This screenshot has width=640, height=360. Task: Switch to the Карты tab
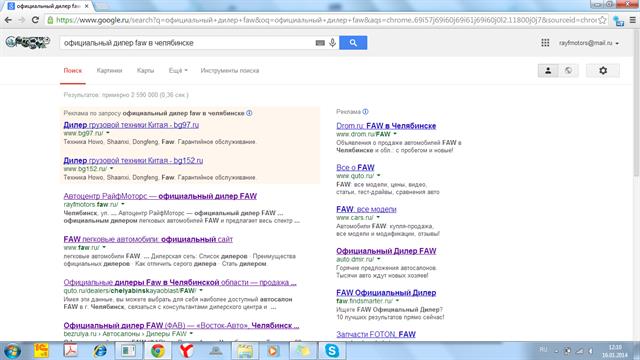(x=145, y=71)
